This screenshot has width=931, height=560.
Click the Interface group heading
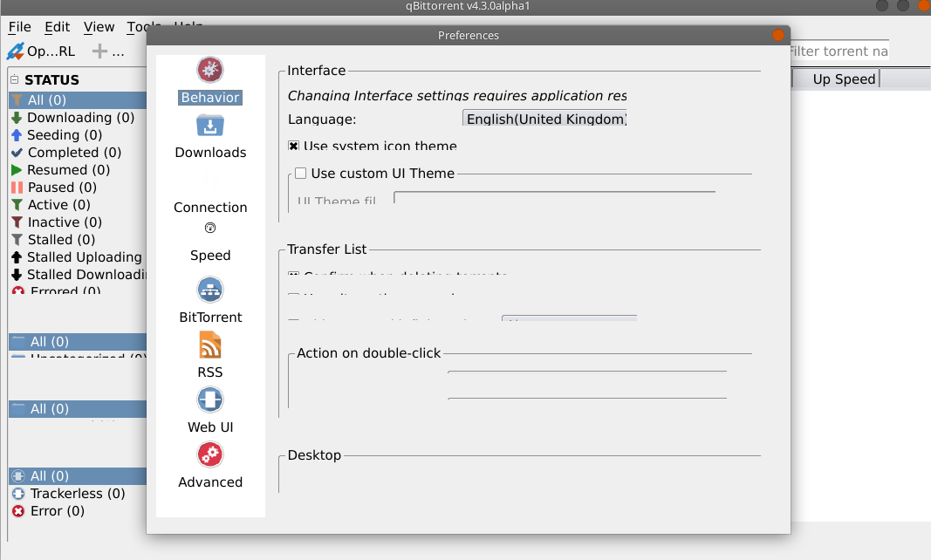tap(317, 71)
